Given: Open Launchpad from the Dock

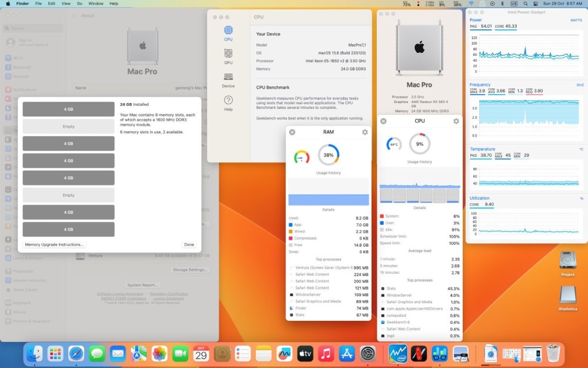Looking at the screenshot, I should (x=55, y=354).
